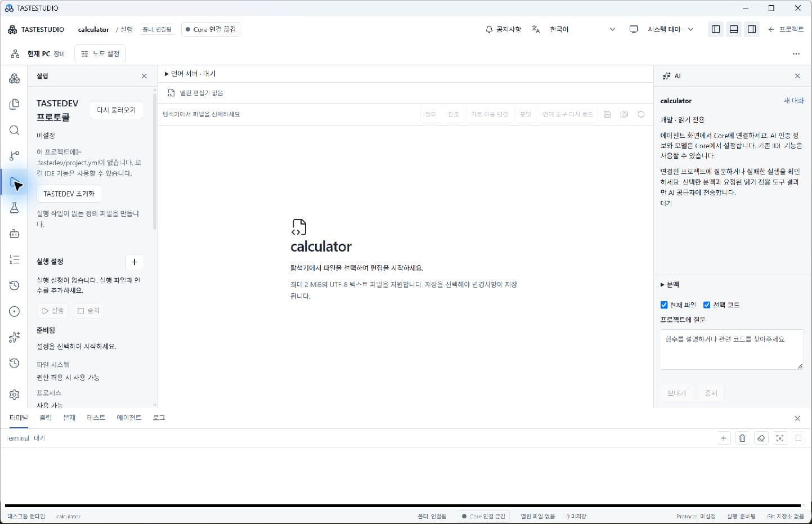Open the source control branch icon

point(15,156)
